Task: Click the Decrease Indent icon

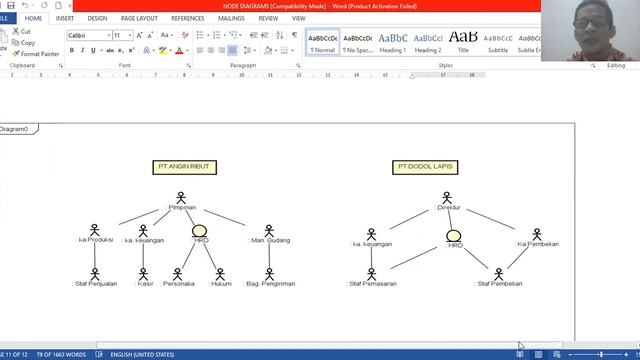Action: point(253,36)
